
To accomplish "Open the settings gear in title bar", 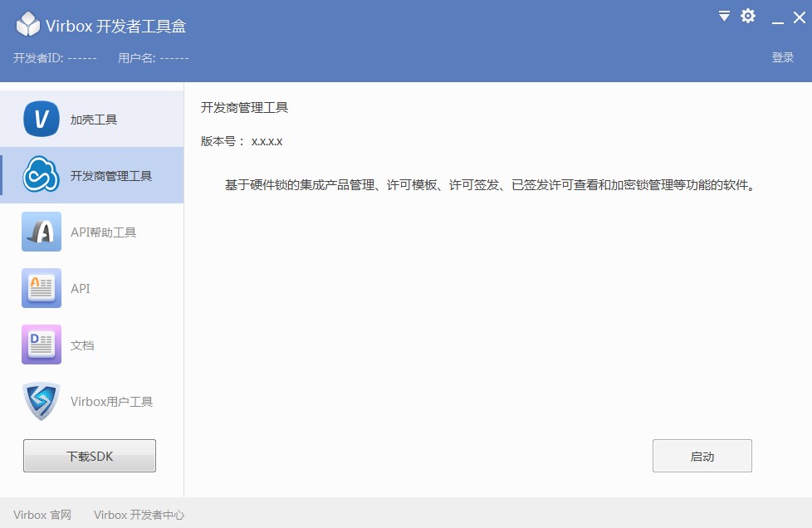I will tap(747, 15).
